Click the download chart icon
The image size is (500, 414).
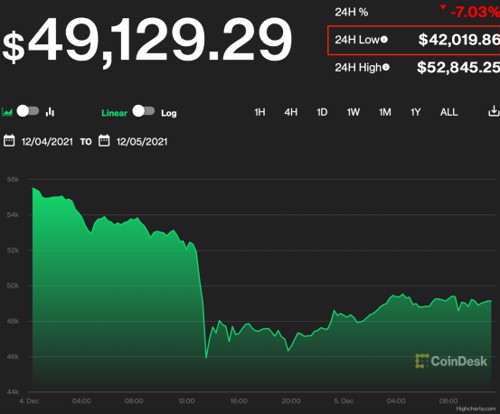[x=494, y=111]
